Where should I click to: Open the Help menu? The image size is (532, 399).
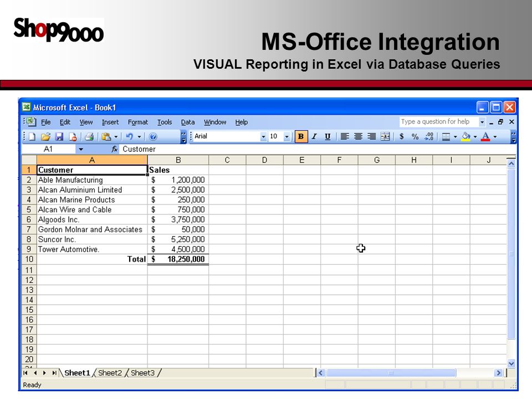pos(241,122)
